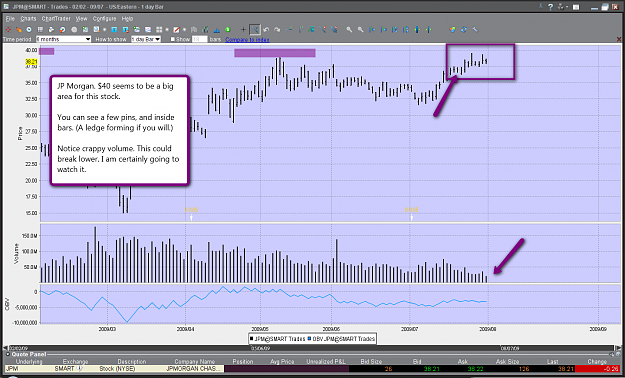
Task: Open the ChartTrader menu
Action: (56, 19)
